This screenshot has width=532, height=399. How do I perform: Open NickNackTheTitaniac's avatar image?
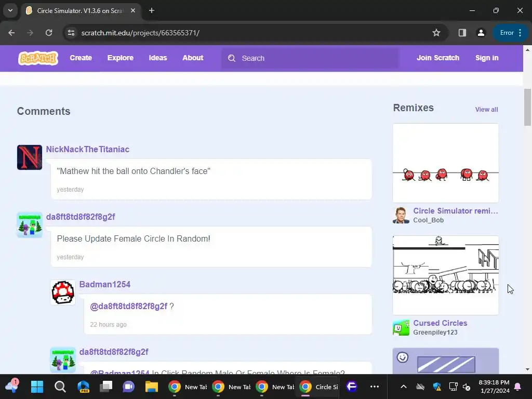(x=30, y=157)
